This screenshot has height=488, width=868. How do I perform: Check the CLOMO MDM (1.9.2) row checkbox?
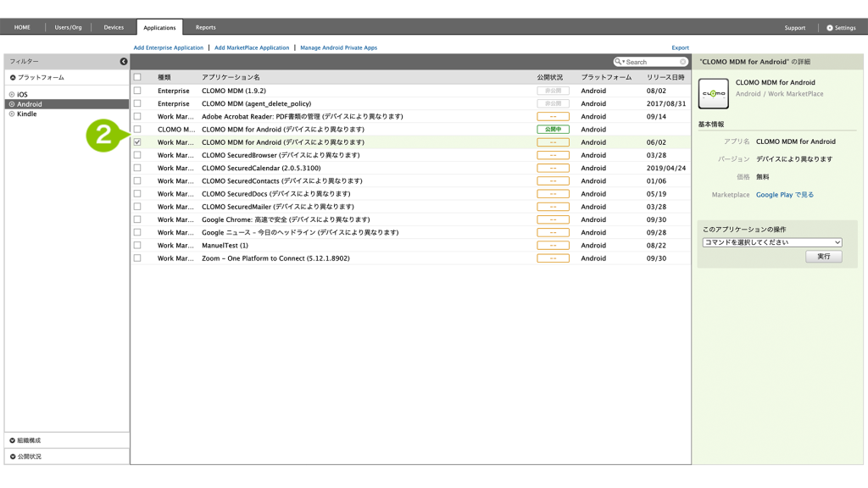click(x=137, y=90)
